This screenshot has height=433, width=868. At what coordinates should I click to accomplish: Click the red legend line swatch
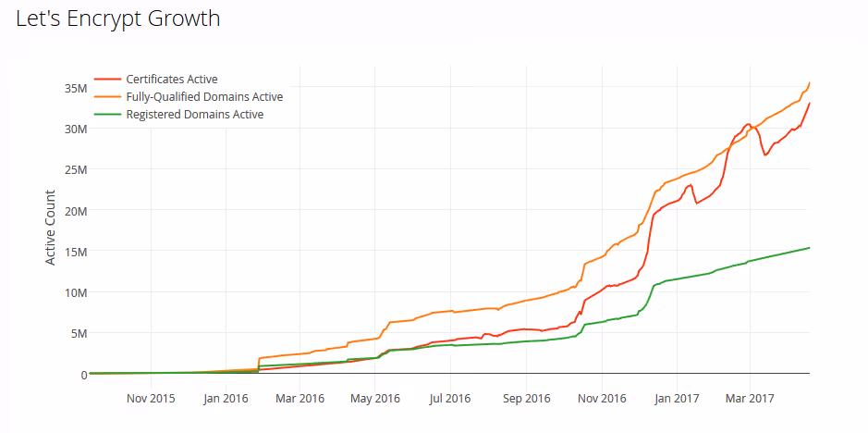107,80
